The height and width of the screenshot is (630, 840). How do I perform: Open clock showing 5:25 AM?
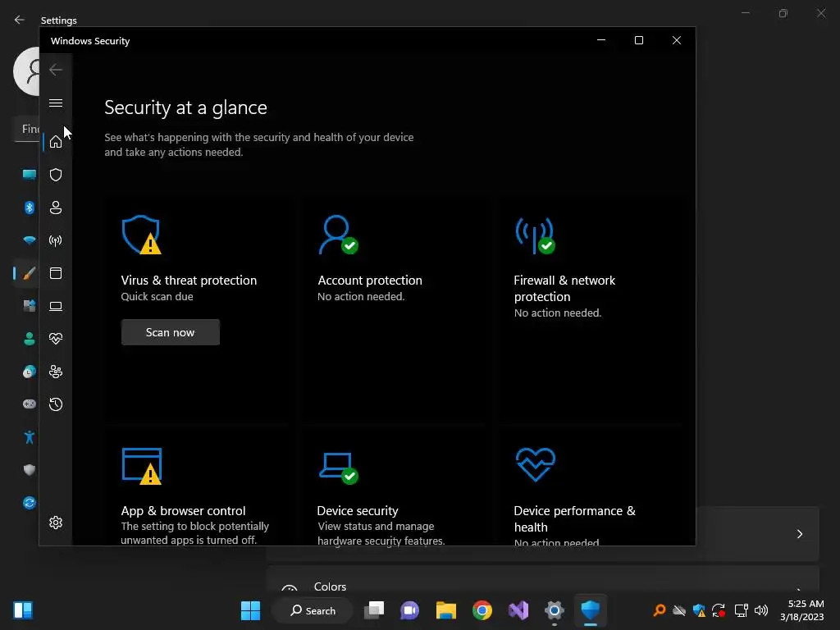click(802, 610)
